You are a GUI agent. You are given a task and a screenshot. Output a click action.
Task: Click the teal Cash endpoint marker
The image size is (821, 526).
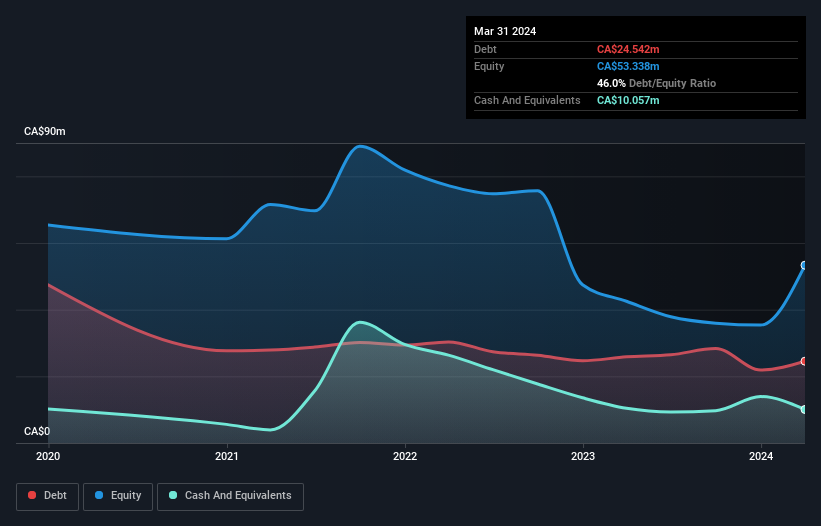(804, 409)
